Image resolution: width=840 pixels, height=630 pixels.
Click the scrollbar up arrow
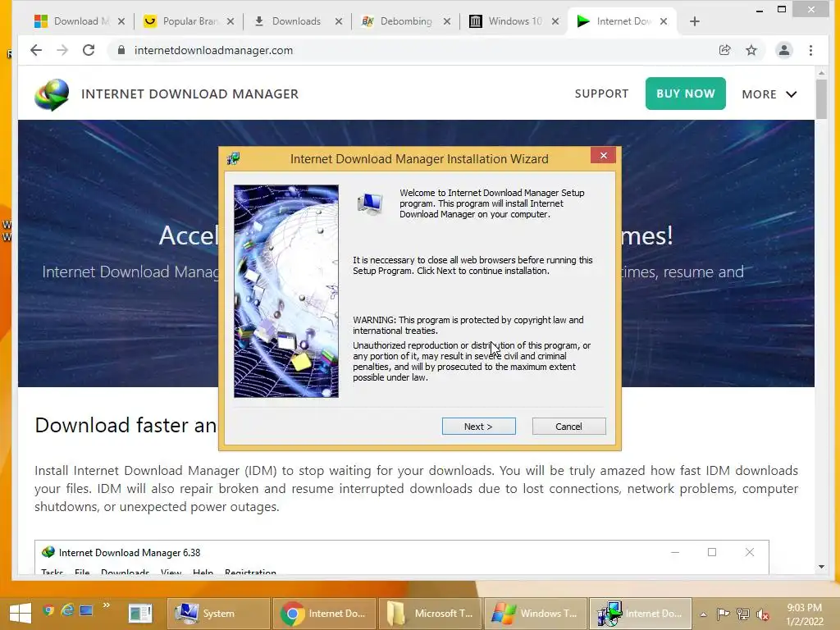pyautogui.click(x=821, y=72)
